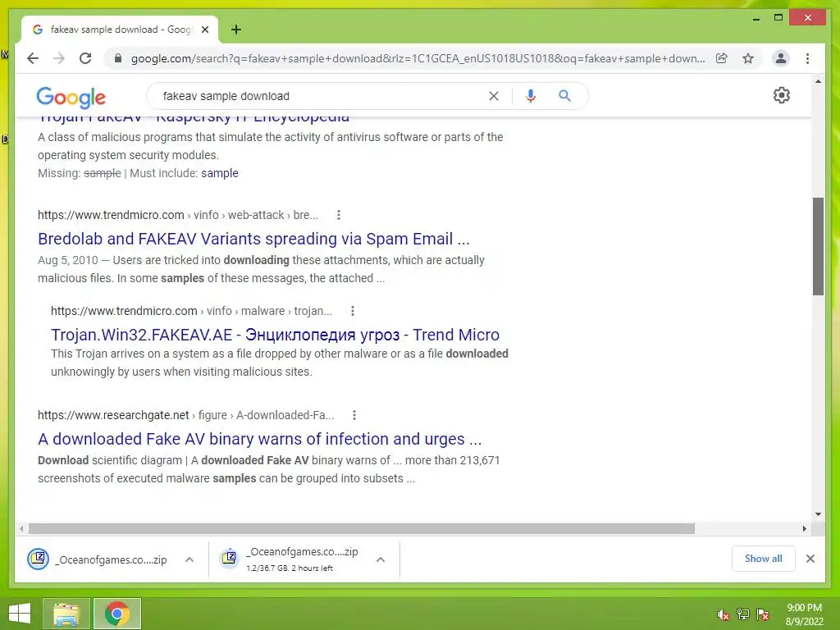
Task: Click the Google logo
Action: click(71, 97)
